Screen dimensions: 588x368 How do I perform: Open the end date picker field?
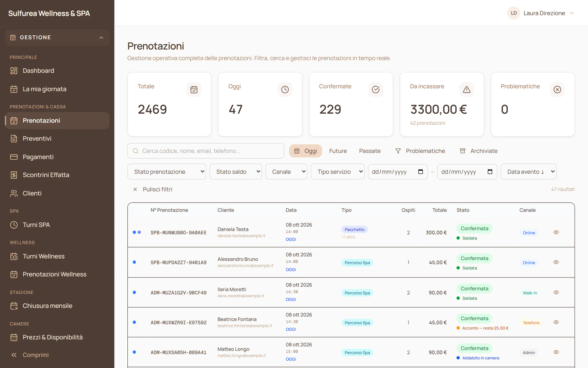[467, 172]
